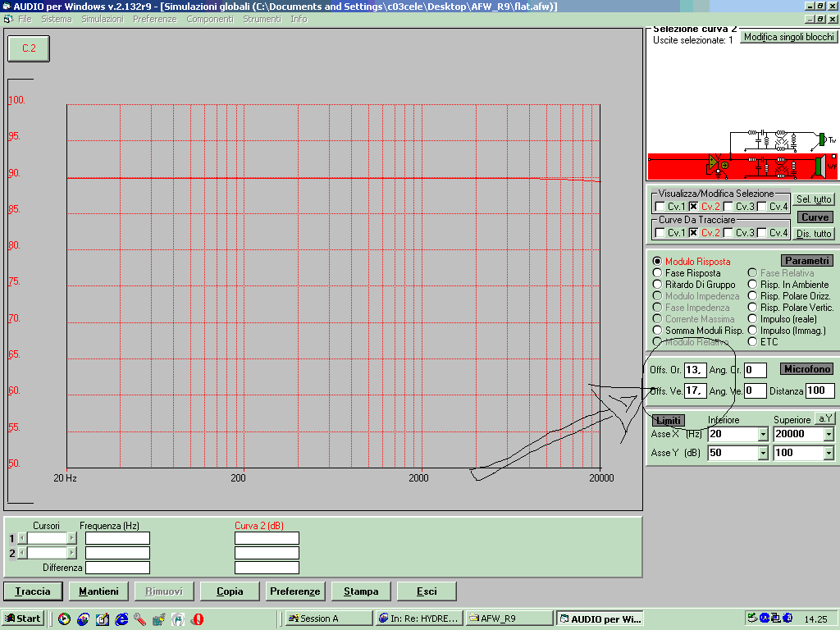This screenshot has width=840, height=630.
Task: Click the aY axis button
Action: (824, 418)
